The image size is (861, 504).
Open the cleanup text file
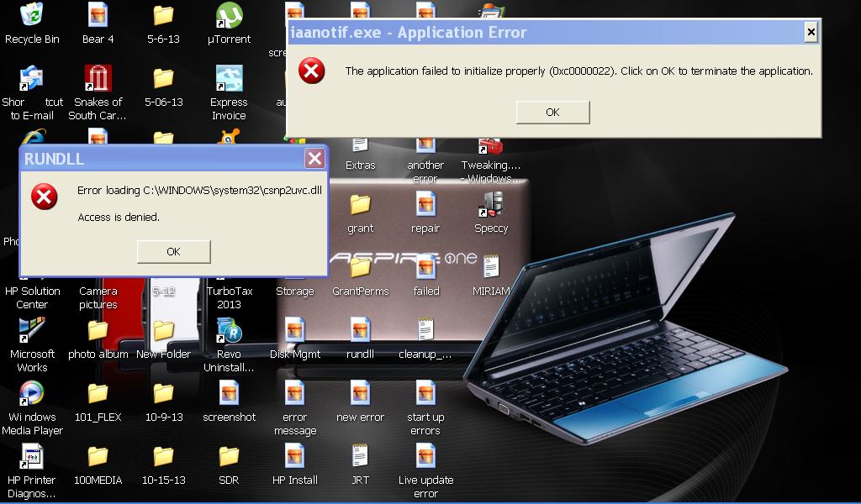pyautogui.click(x=425, y=330)
